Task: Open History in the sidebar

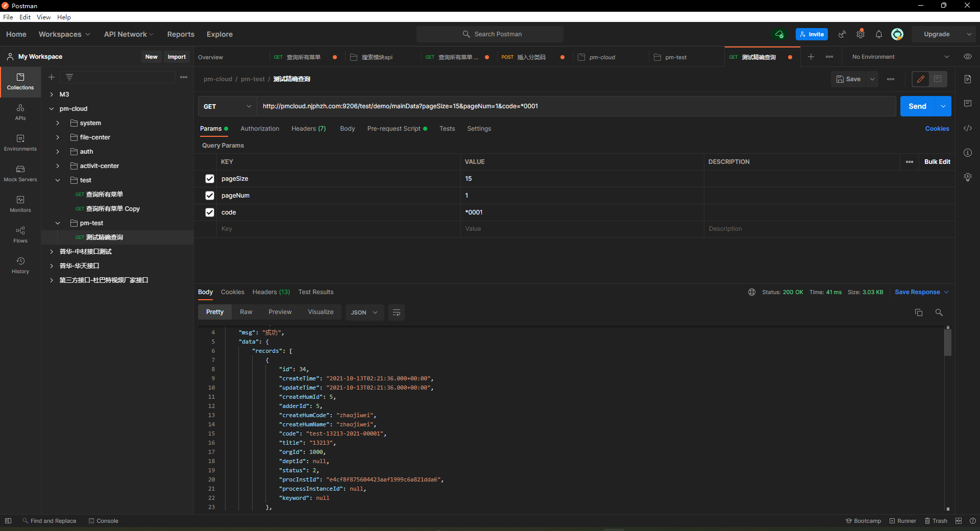Action: click(20, 265)
